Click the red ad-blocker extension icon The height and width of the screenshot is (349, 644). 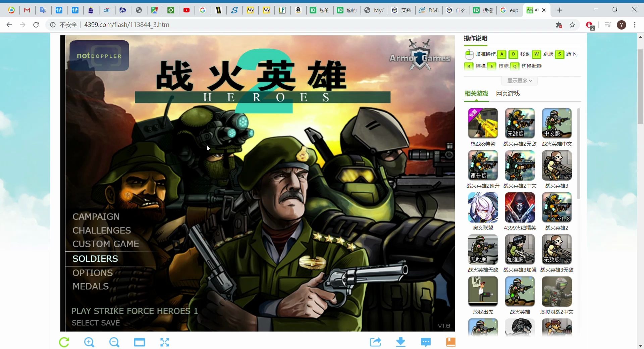(590, 25)
